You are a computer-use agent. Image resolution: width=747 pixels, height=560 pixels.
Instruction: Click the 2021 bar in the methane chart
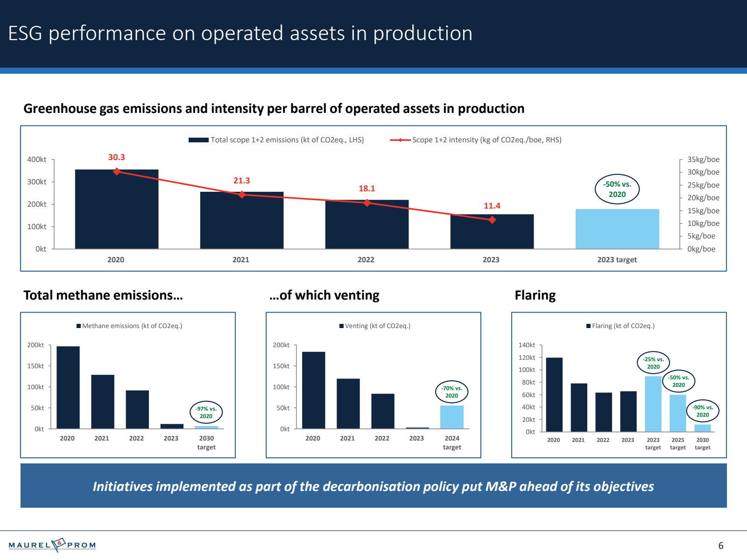(x=103, y=402)
